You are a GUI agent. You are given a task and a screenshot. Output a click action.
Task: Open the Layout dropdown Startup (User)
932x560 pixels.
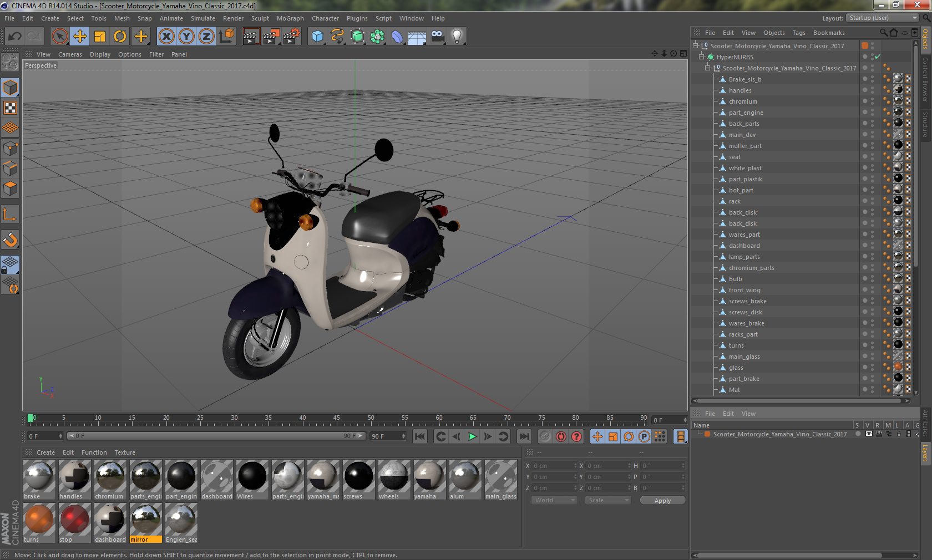coord(883,18)
